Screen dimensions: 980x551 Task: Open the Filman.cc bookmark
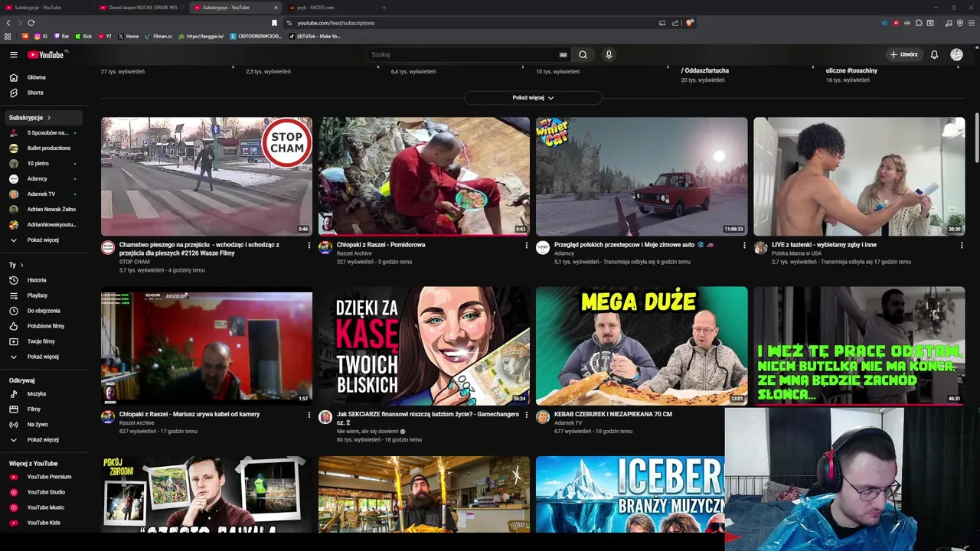coord(158,36)
